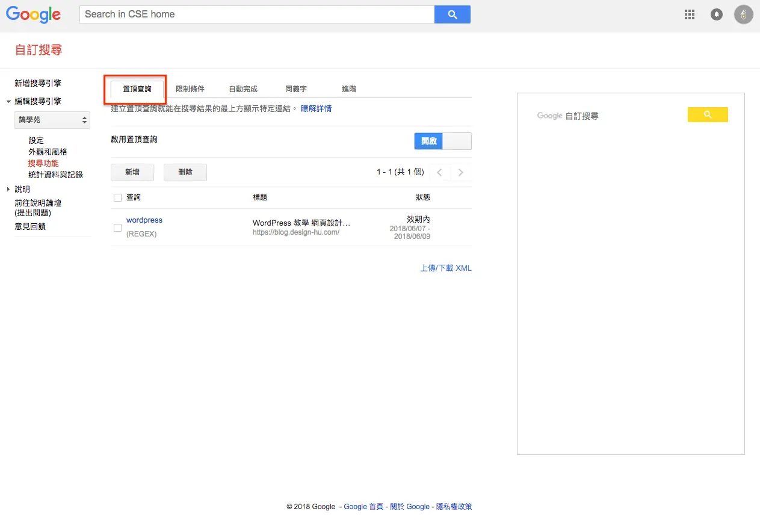Viewport: 760px width, 532px height.
Task: Focus the Search in CSE home field
Action: coord(257,14)
